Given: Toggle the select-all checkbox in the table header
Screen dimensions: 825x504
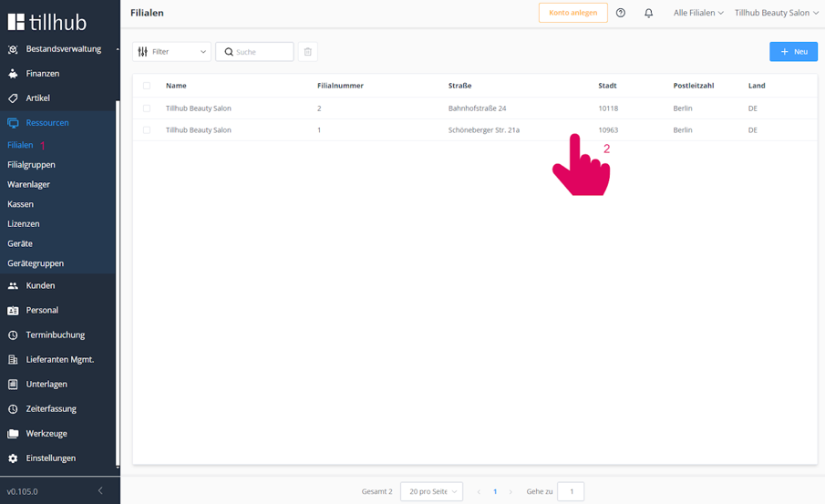Looking at the screenshot, I should coord(147,86).
